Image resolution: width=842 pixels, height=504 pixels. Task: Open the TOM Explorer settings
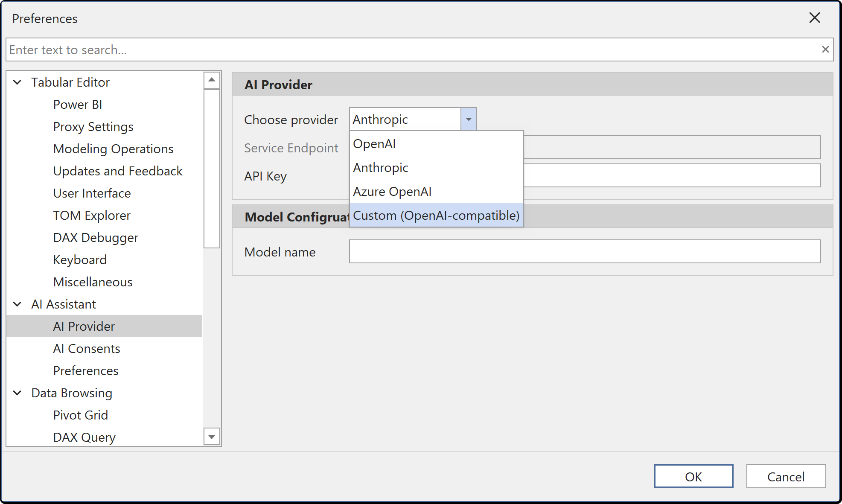91,215
